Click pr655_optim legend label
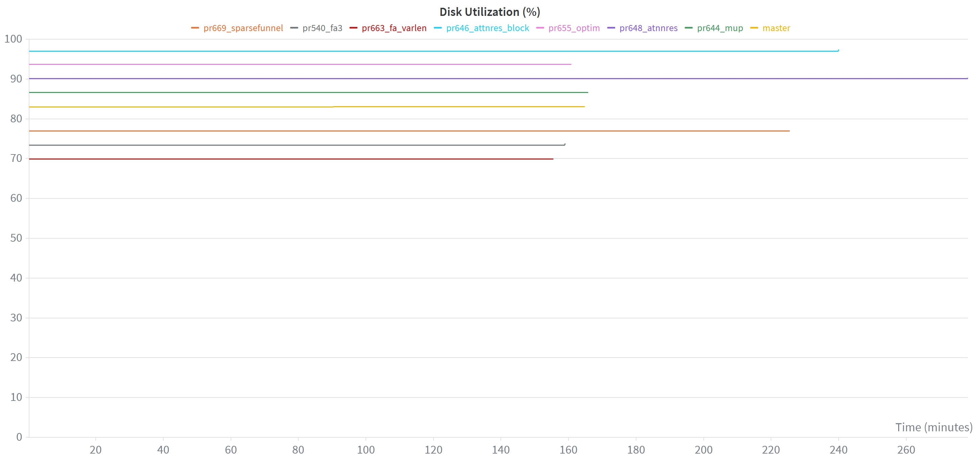 [x=574, y=28]
